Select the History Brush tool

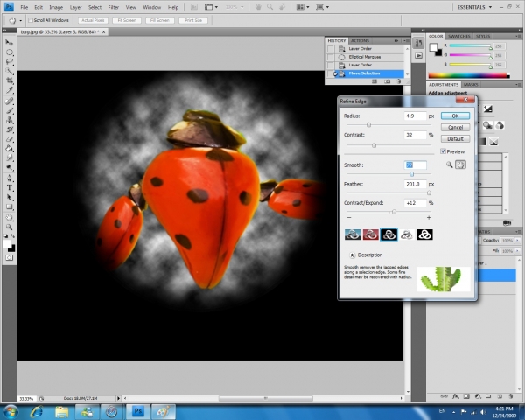click(10, 129)
